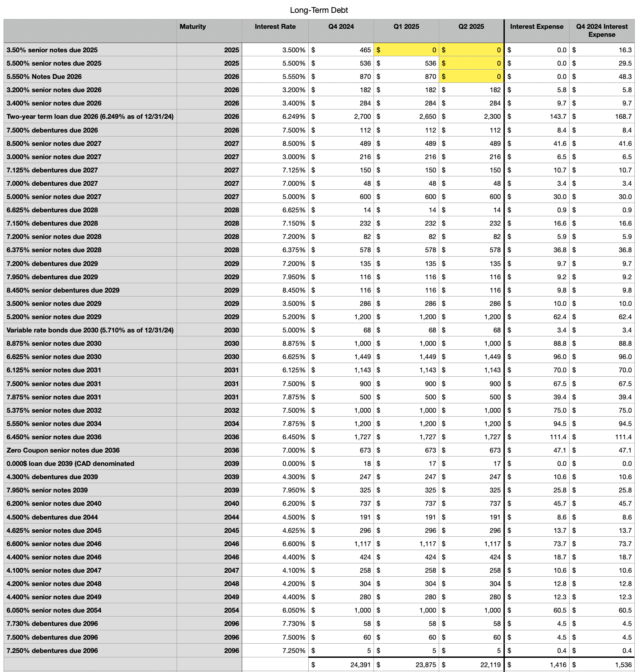Viewport: 637px width, 672px height.
Task: Select Zero Coupon senior notes due 2036 label
Action: 63,450
